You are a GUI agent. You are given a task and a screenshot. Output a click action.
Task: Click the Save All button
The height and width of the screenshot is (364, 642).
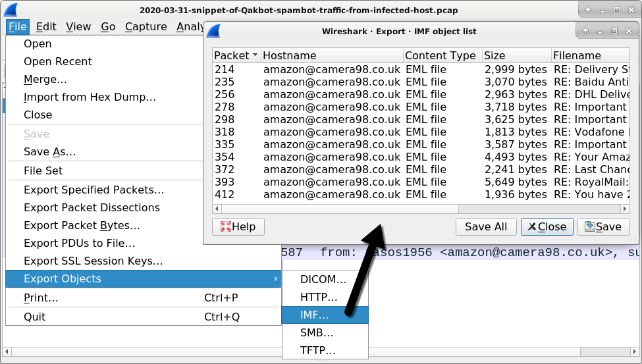[x=486, y=226]
